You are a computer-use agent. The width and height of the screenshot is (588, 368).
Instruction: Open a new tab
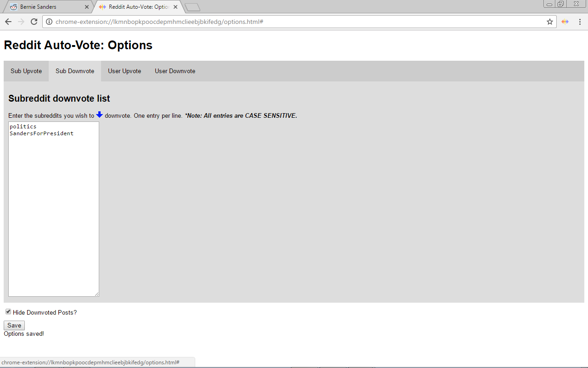pyautogui.click(x=192, y=7)
